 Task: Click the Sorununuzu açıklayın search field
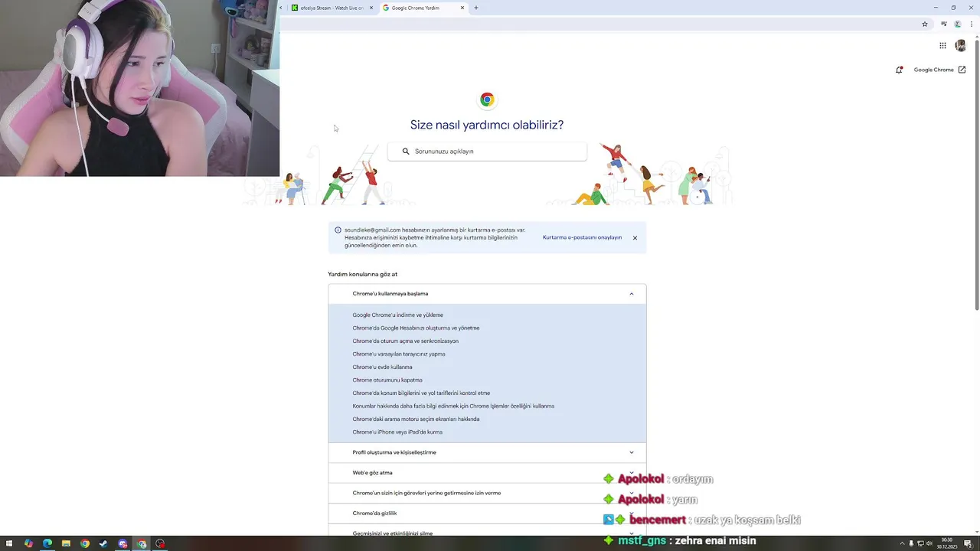point(487,152)
